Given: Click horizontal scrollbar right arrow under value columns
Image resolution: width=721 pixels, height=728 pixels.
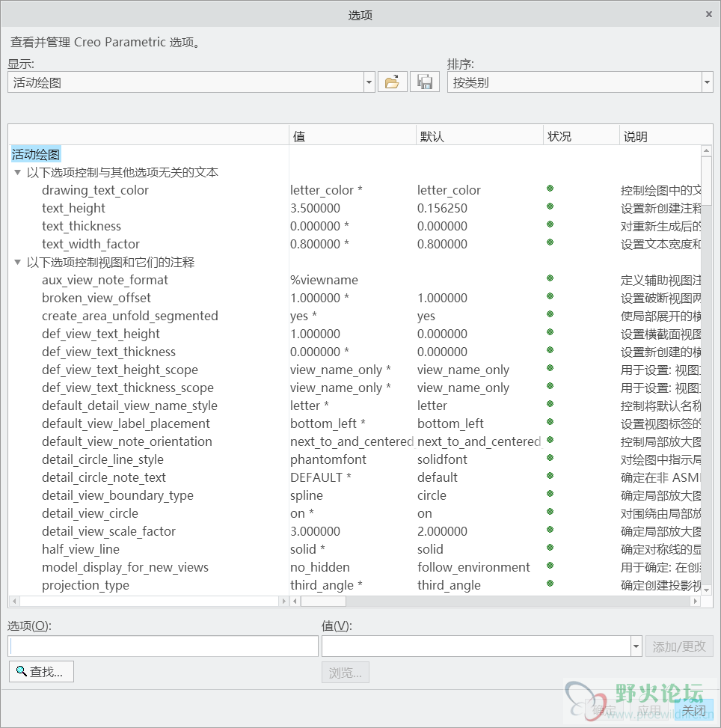Looking at the screenshot, I should coord(695,602).
